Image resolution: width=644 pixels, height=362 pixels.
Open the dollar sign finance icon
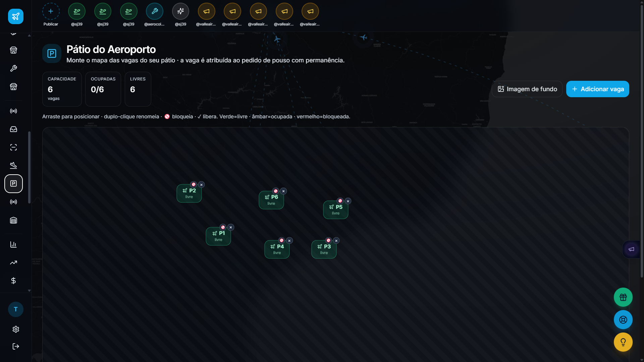click(13, 281)
